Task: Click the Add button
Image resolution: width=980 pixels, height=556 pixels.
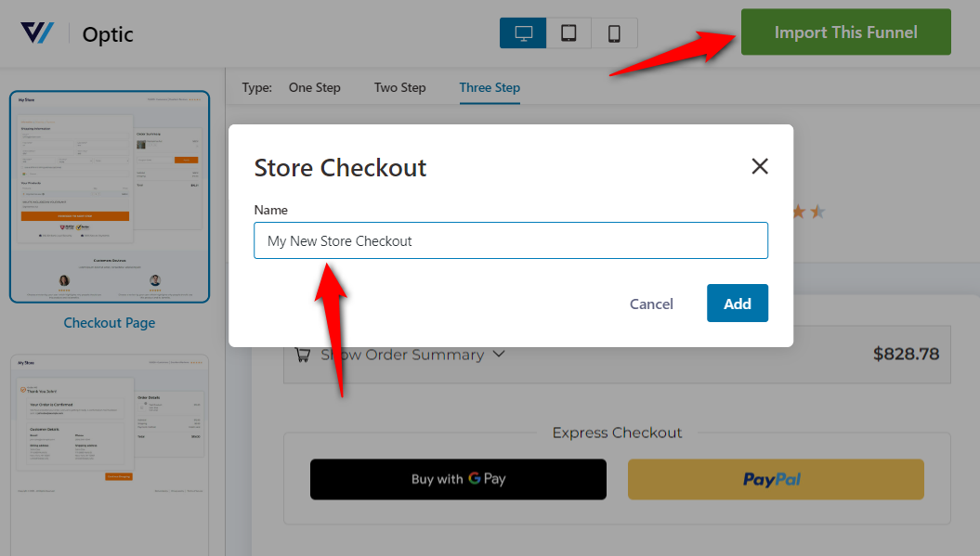Action: pos(737,303)
